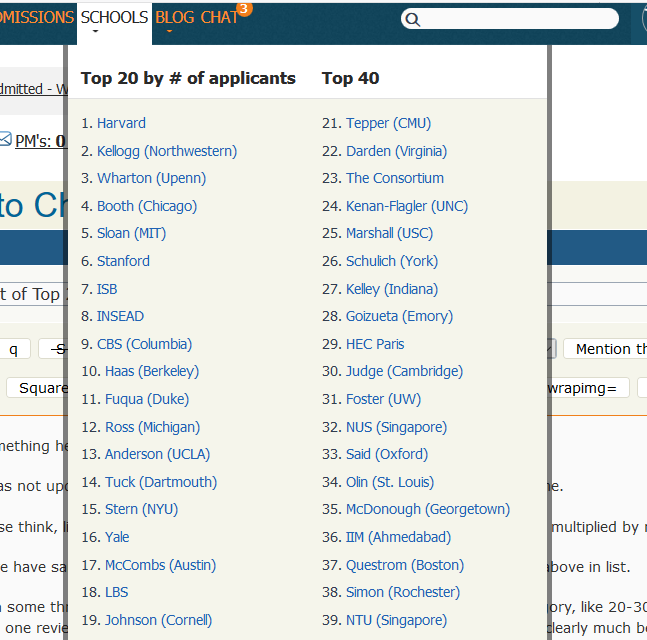Open Kelley (Indiana) link
The width and height of the screenshot is (647, 640).
392,289
